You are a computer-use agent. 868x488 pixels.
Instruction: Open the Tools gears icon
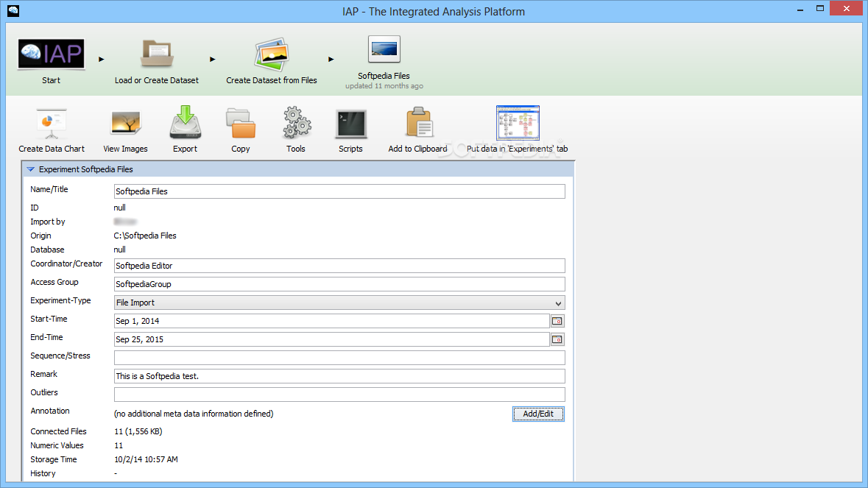pyautogui.click(x=296, y=123)
